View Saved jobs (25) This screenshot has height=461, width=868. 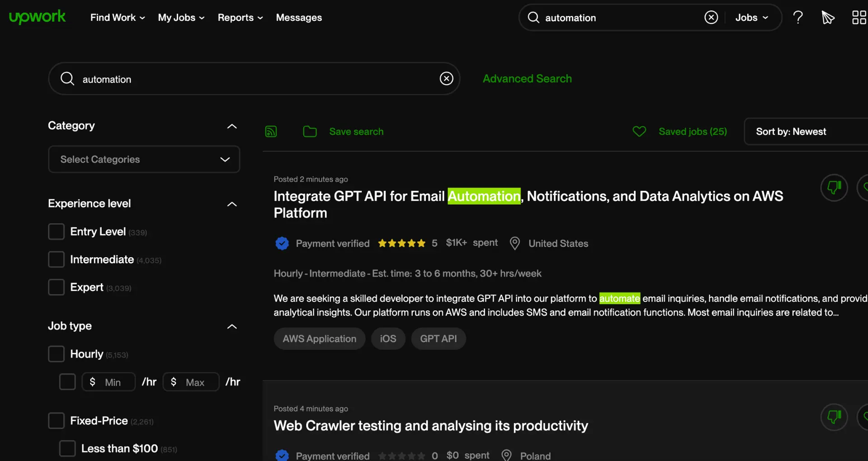693,132
